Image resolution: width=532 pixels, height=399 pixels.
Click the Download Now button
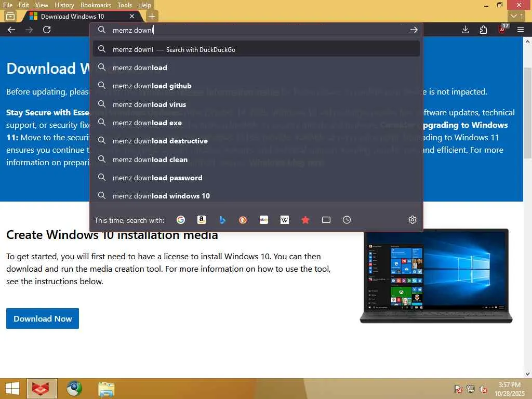pyautogui.click(x=43, y=318)
